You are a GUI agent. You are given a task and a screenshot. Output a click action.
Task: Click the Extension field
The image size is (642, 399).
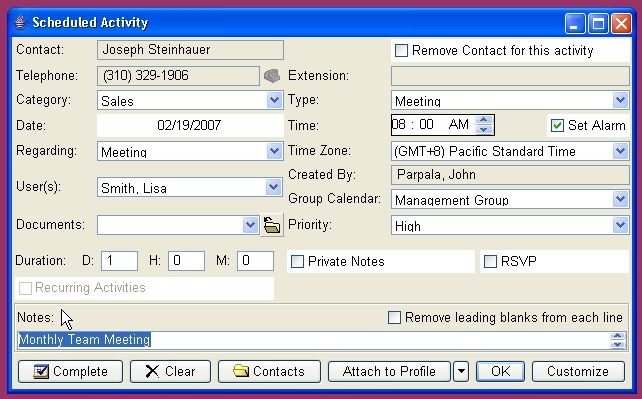[x=510, y=76]
